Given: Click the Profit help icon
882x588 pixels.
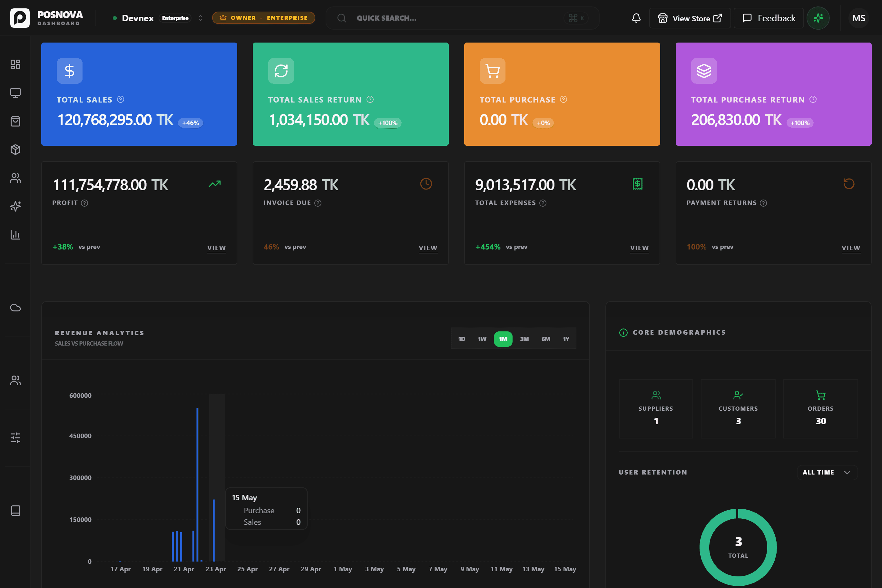Looking at the screenshot, I should [x=85, y=203].
